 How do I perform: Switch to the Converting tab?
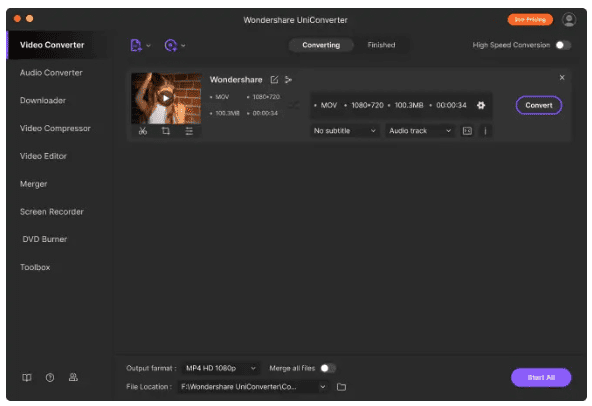[321, 45]
